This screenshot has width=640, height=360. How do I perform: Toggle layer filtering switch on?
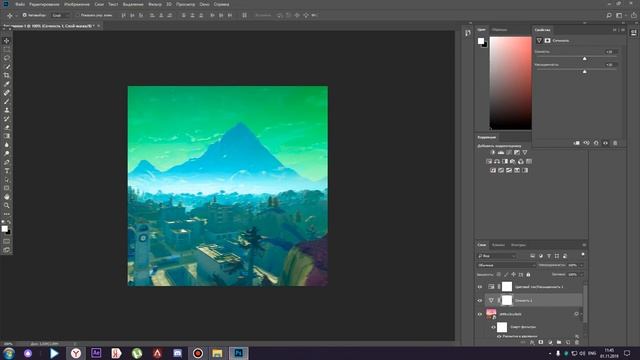[x=583, y=254]
